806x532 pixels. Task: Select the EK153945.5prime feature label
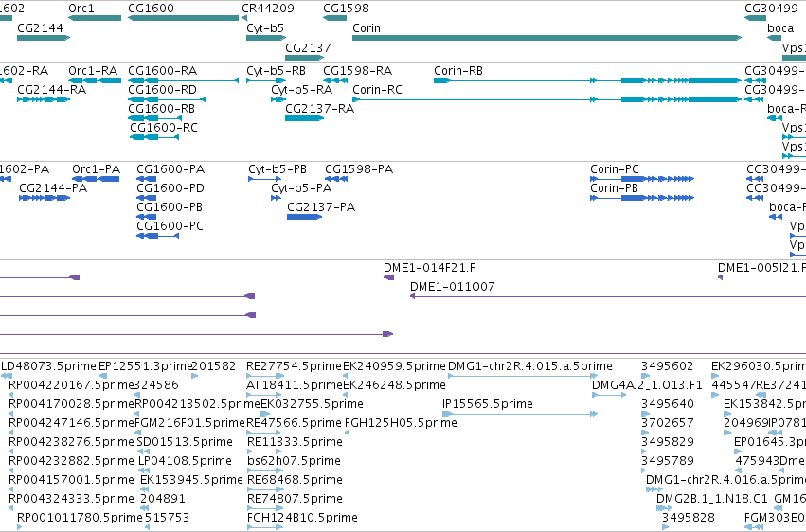(x=191, y=480)
